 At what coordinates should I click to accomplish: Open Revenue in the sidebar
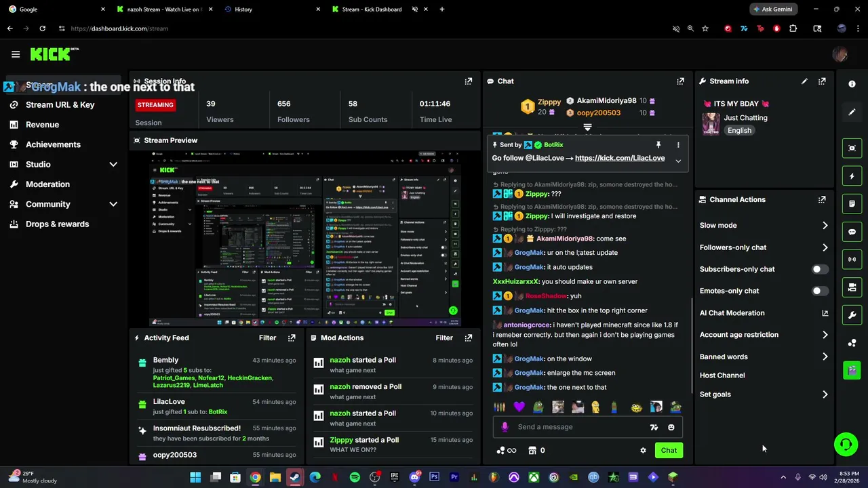pyautogui.click(x=42, y=125)
